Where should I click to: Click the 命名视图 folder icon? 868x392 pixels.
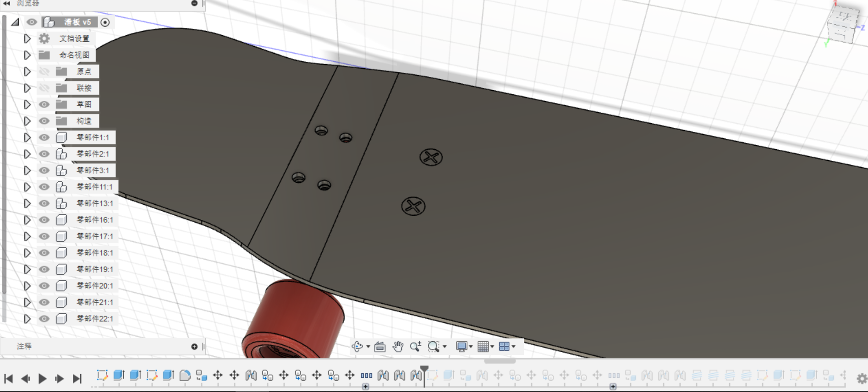tap(44, 55)
